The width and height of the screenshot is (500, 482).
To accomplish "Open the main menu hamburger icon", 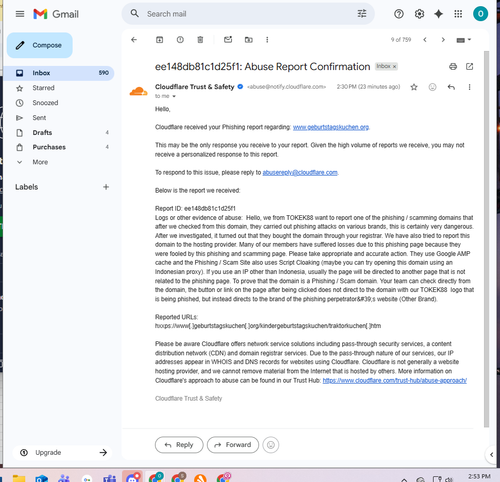I will [x=20, y=14].
